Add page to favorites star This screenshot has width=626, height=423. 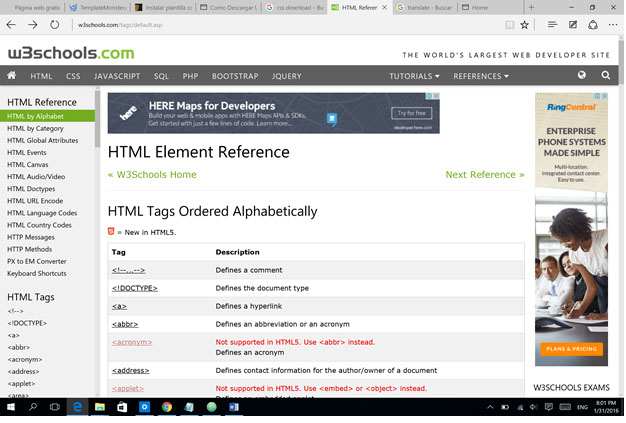(525, 25)
